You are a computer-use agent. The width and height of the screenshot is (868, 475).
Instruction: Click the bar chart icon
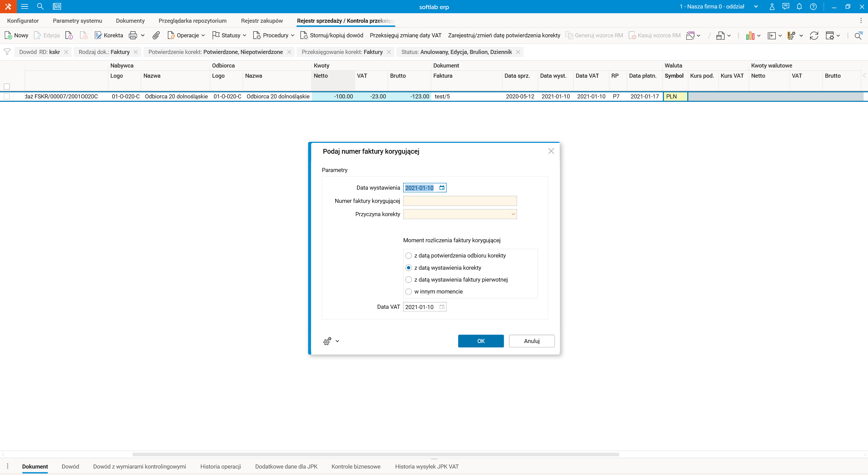point(750,35)
